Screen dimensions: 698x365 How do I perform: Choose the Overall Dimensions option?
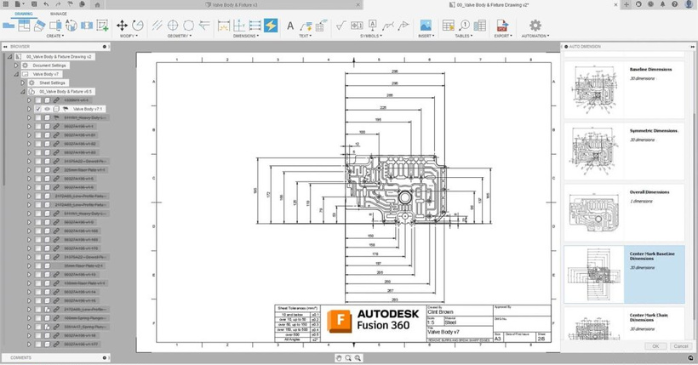pyautogui.click(x=624, y=213)
